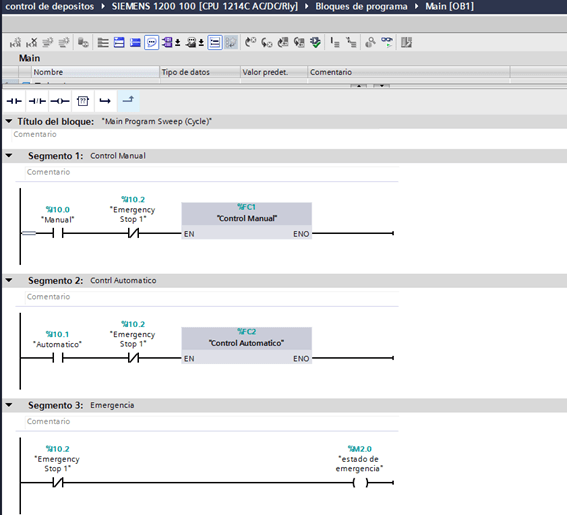Select the %FC1 "Control Manual" block
The height and width of the screenshot is (515, 567).
[247, 221]
